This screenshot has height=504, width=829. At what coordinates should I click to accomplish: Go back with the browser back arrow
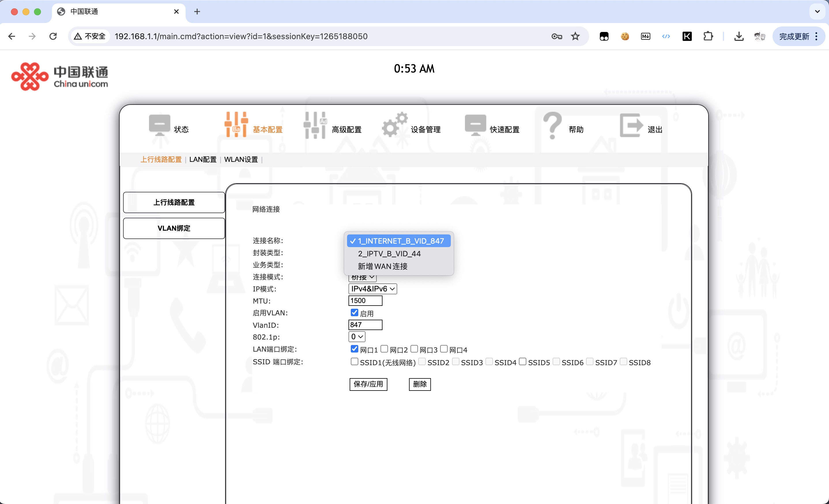(x=12, y=36)
